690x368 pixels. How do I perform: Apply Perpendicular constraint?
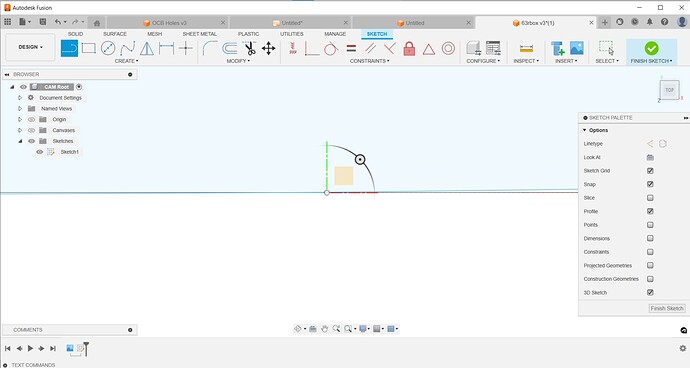[x=389, y=48]
